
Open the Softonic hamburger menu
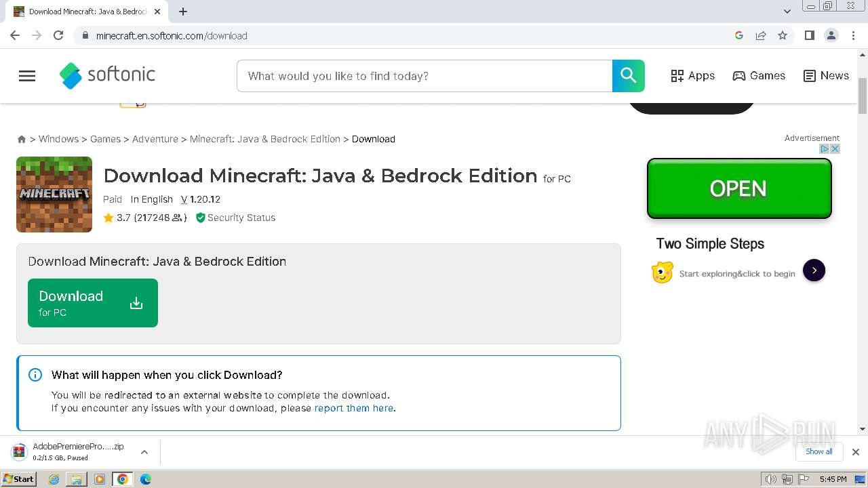coord(27,76)
